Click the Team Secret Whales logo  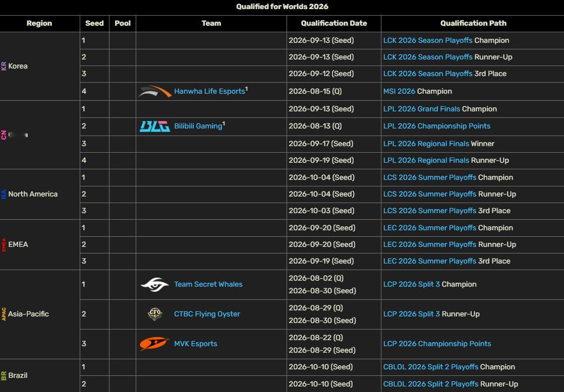(155, 284)
